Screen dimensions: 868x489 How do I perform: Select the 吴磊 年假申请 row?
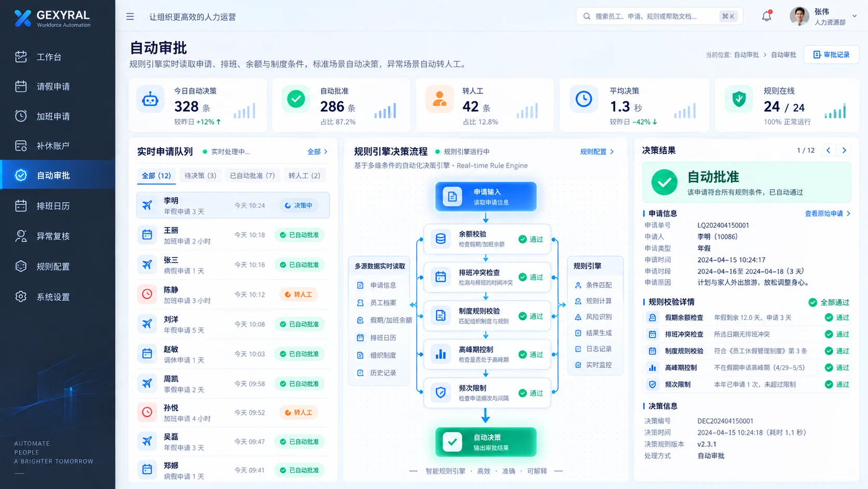(233, 442)
